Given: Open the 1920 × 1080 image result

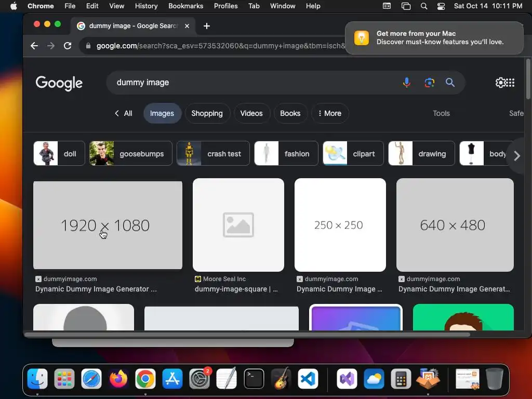Looking at the screenshot, I should (x=108, y=225).
